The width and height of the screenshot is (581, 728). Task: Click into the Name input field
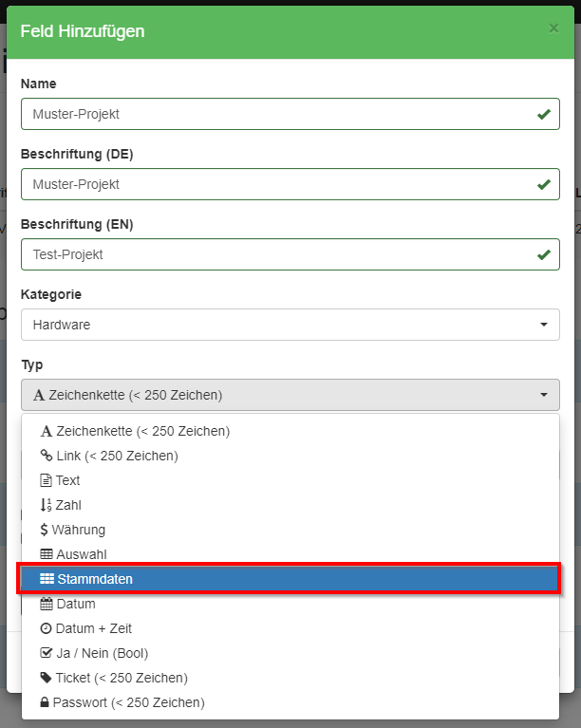275,114
